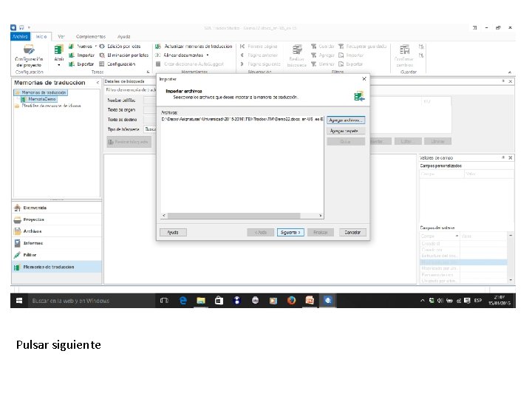The height and width of the screenshot is (399, 532).
Task: Open the Tareas group dialog launcher
Action: pos(148,72)
